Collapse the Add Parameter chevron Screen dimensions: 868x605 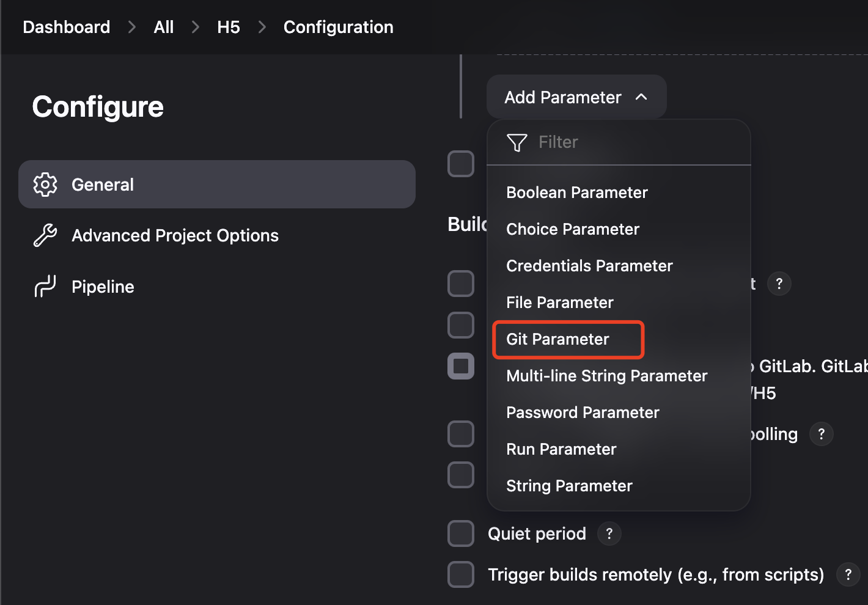641,97
